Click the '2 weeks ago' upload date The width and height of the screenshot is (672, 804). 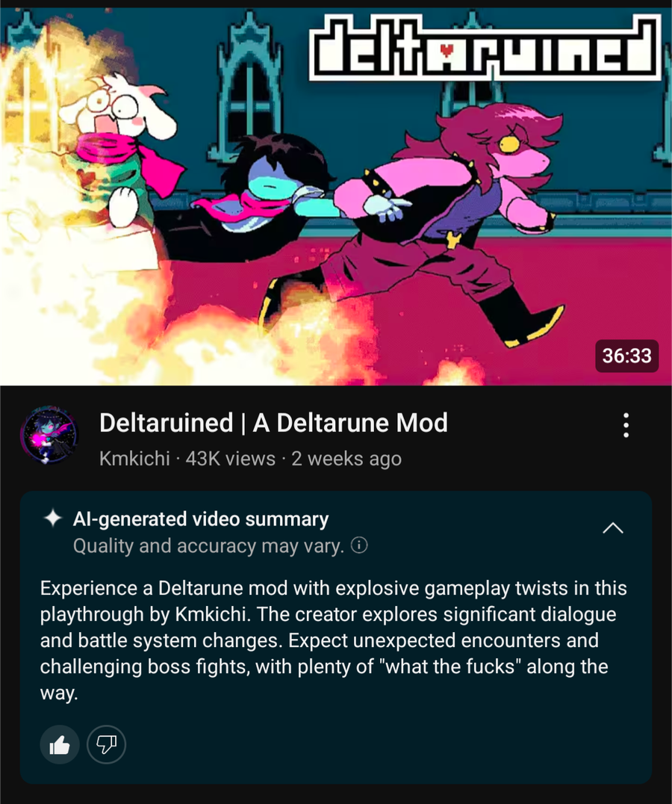(346, 458)
